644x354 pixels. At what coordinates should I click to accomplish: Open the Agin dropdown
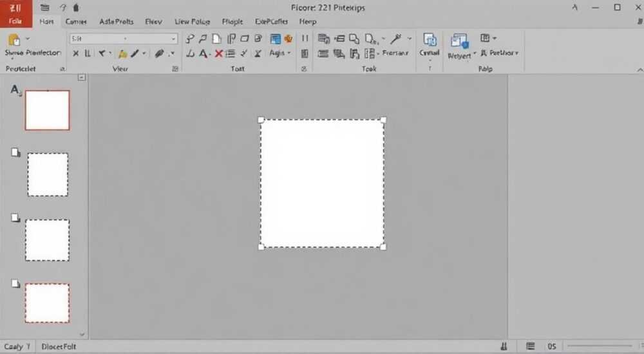point(279,53)
